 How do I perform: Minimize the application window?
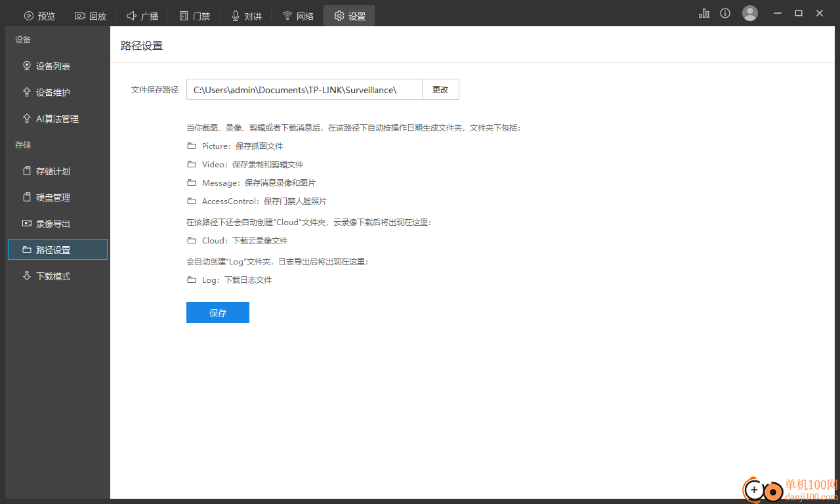(x=778, y=13)
